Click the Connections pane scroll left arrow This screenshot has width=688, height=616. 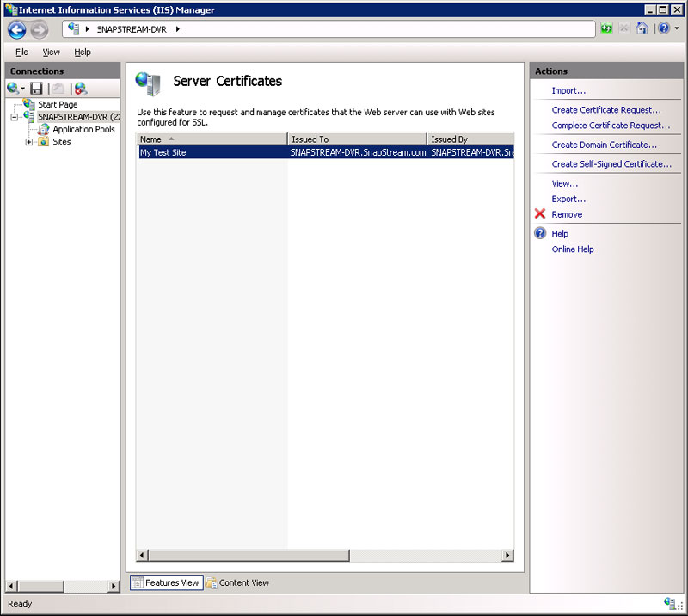pyautogui.click(x=11, y=586)
